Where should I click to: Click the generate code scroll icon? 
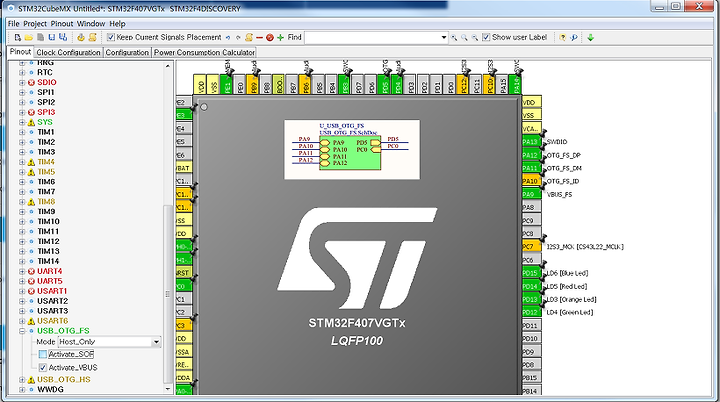(x=92, y=38)
